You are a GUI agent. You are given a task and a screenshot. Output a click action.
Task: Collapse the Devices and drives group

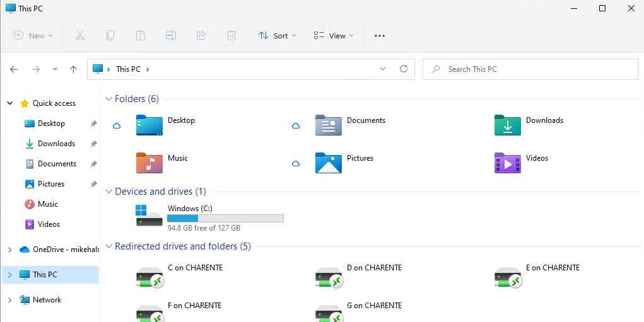109,192
